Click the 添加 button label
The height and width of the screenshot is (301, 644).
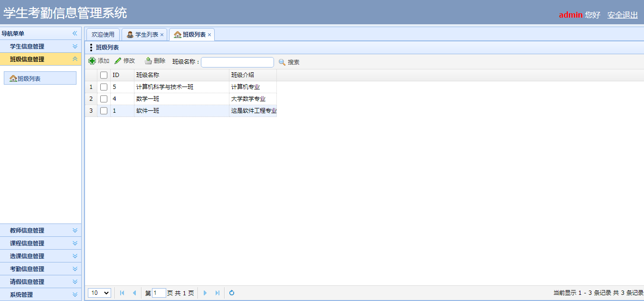(x=104, y=61)
